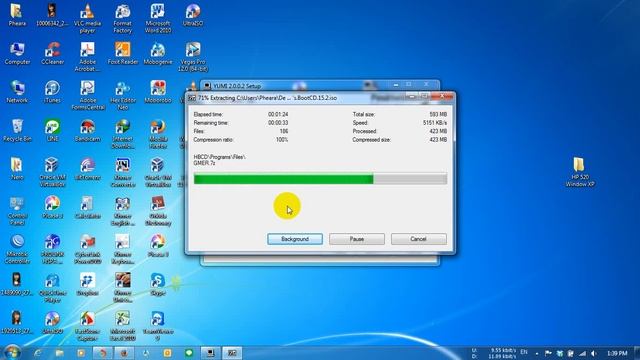The height and width of the screenshot is (360, 640).
Task: Open Control Panel desktop icon
Action: 17,211
